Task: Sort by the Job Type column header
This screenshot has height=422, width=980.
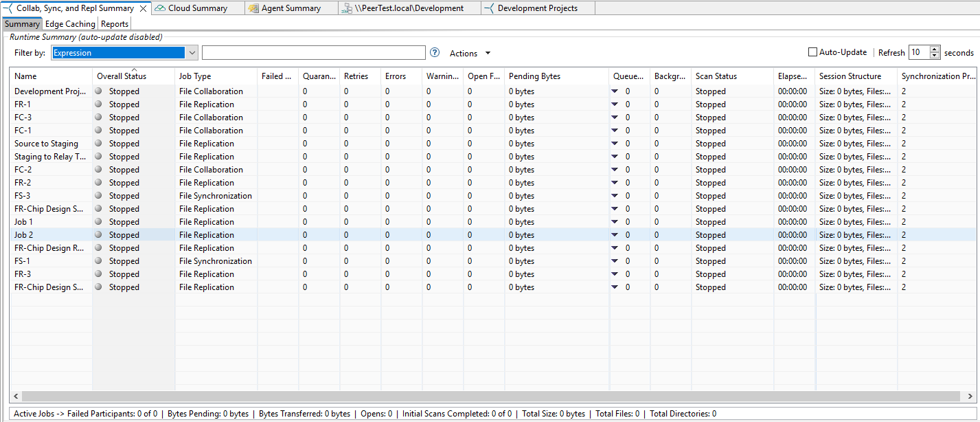Action: coord(195,76)
